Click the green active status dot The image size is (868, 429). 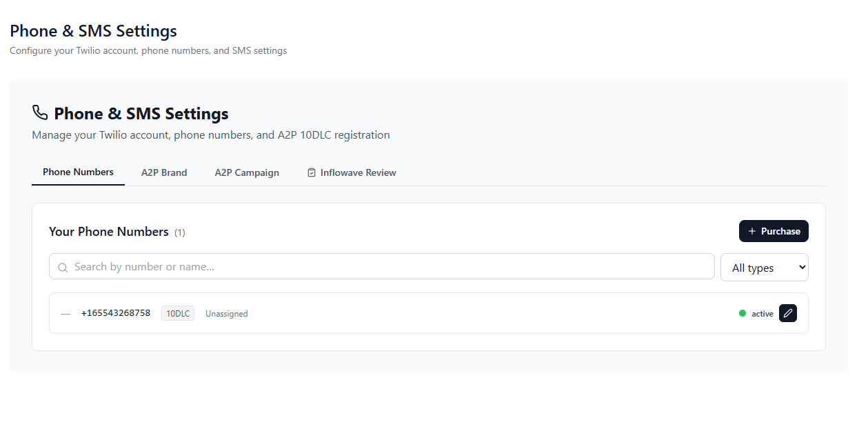(x=741, y=313)
